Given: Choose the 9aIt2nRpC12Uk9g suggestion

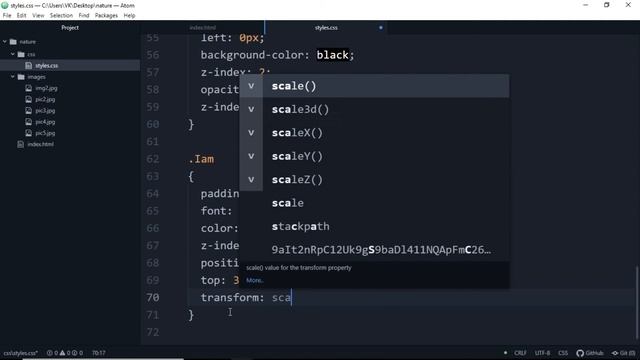Looking at the screenshot, I should coord(374,250).
